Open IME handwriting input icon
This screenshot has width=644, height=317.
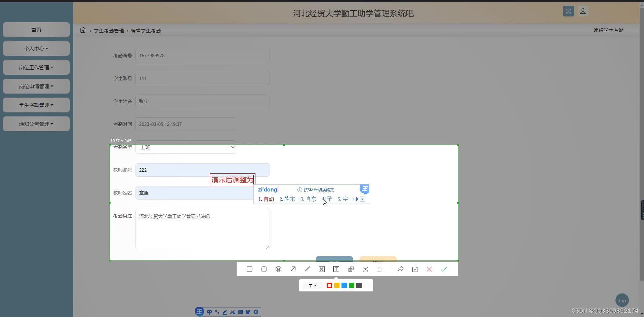coord(225,312)
